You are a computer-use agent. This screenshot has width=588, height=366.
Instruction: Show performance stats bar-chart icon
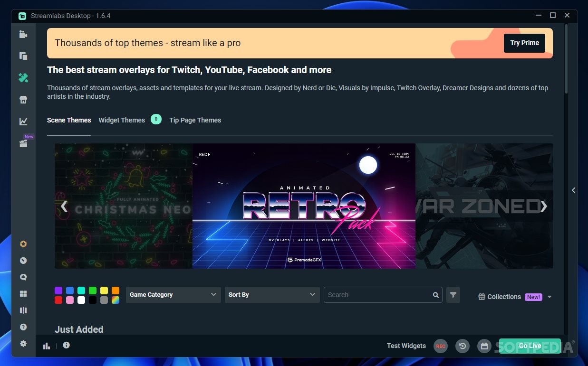47,346
